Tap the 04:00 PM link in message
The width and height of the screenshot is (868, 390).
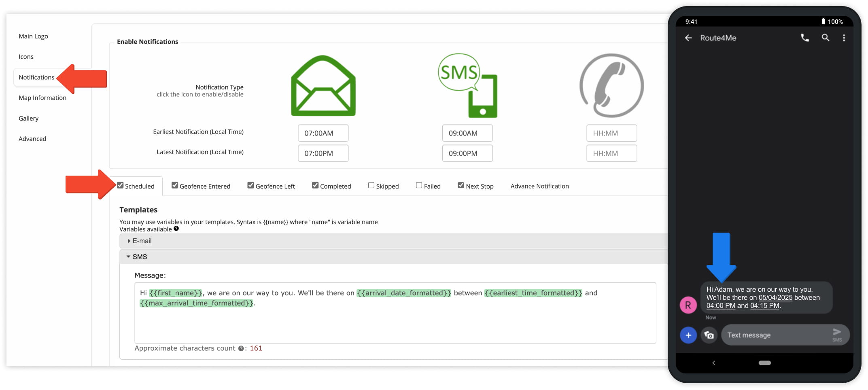(721, 305)
